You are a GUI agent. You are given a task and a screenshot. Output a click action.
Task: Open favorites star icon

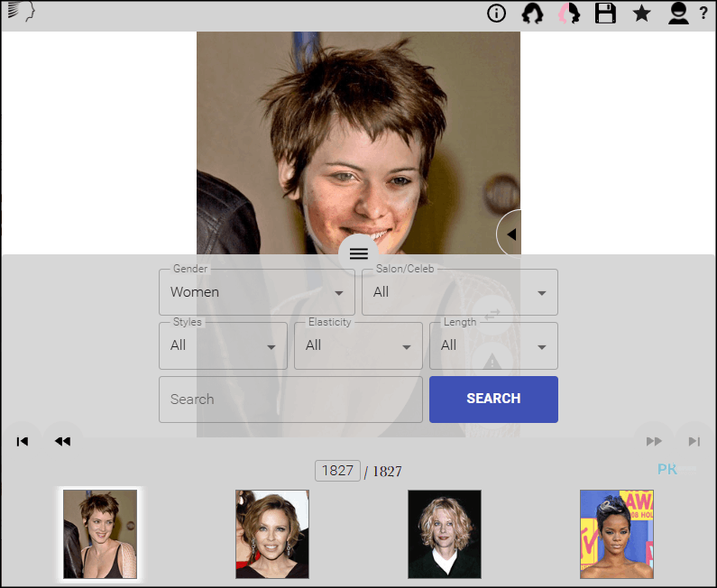click(641, 14)
